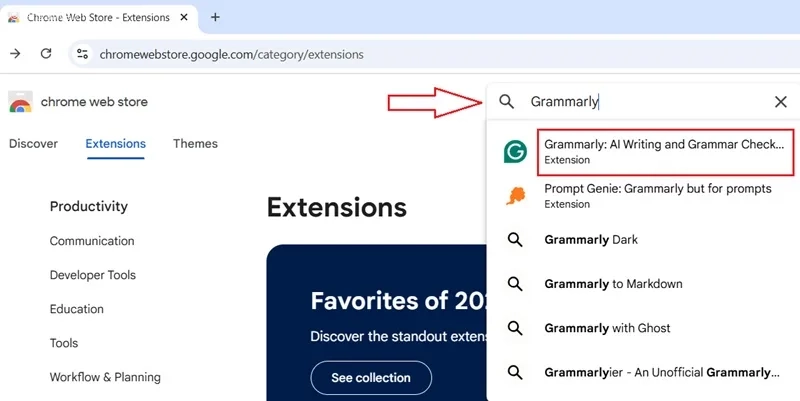The image size is (800, 401).
Task: Clear the search with the X icon
Action: [781, 102]
